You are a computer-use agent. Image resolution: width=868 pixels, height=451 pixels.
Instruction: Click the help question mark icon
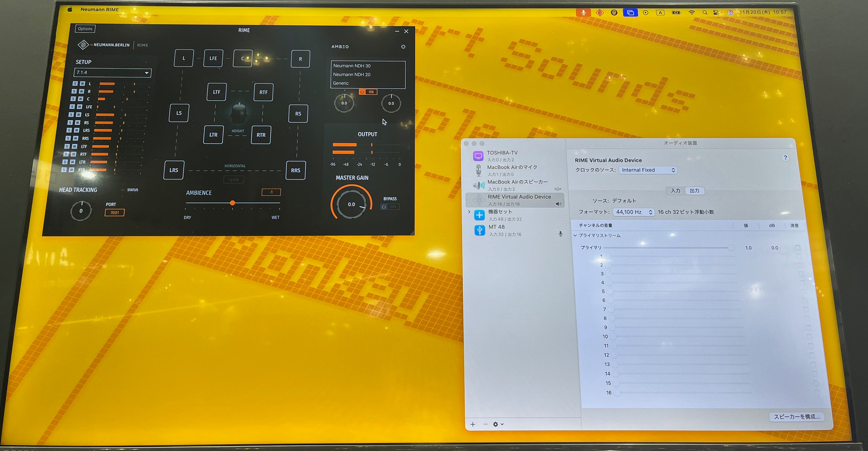pos(785,158)
